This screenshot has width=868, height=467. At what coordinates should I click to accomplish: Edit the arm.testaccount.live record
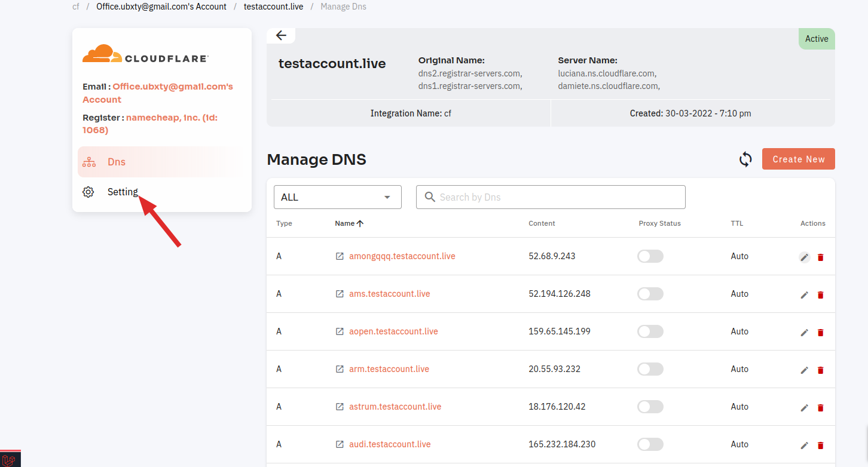(x=805, y=370)
